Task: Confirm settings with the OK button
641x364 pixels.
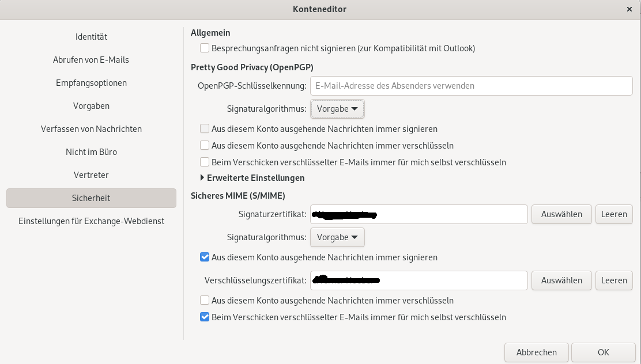Action: (x=603, y=352)
